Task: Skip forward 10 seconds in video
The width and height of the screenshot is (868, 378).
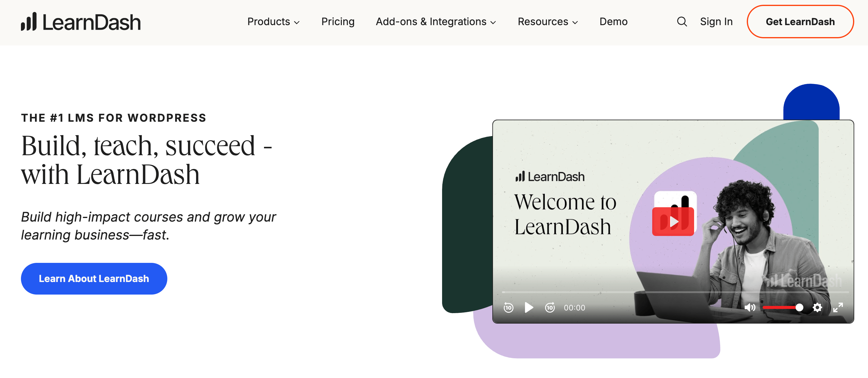Action: tap(550, 307)
